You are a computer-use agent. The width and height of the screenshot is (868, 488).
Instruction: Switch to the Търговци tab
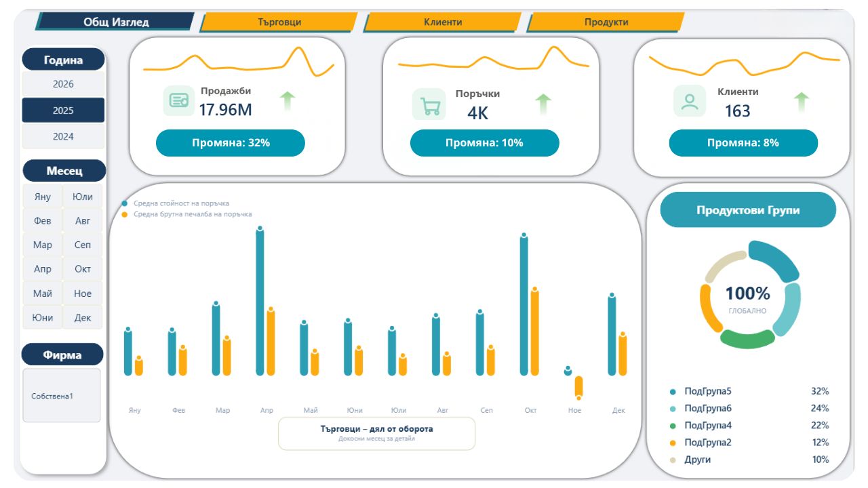coord(279,22)
